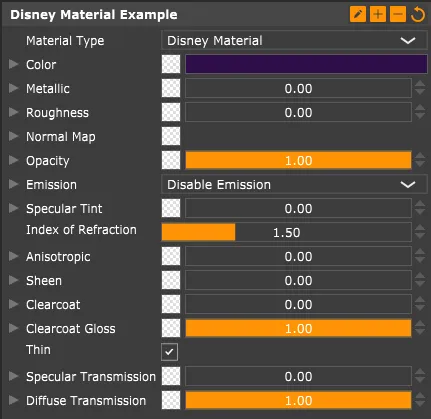Click the Specular Transmission value field
Viewport: 431px width, 419px height.
point(298,376)
